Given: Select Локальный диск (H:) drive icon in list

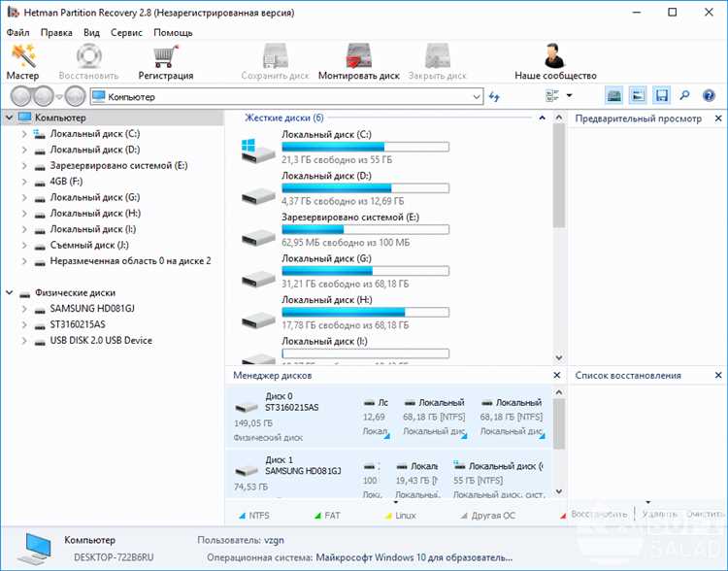Looking at the screenshot, I should click(258, 319).
